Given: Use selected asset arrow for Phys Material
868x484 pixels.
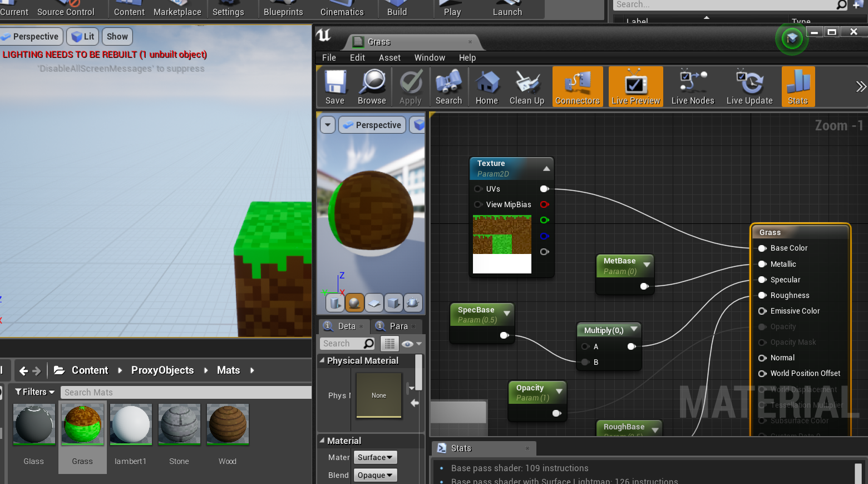Looking at the screenshot, I should [415, 403].
